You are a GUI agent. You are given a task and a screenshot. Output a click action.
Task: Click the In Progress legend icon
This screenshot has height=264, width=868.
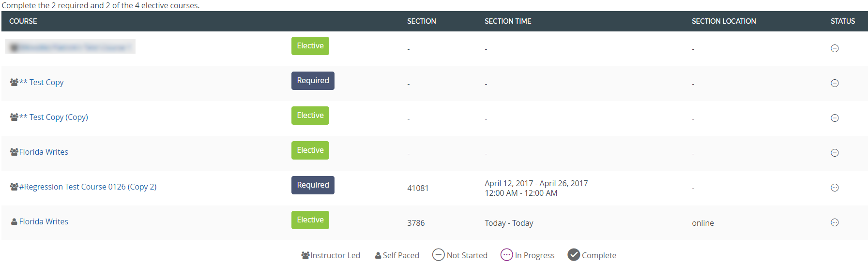click(506, 255)
